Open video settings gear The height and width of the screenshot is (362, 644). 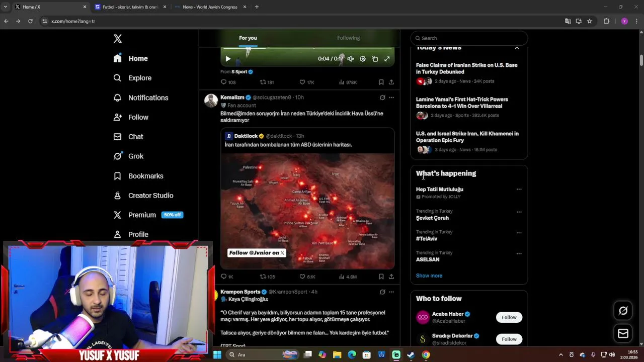363,59
